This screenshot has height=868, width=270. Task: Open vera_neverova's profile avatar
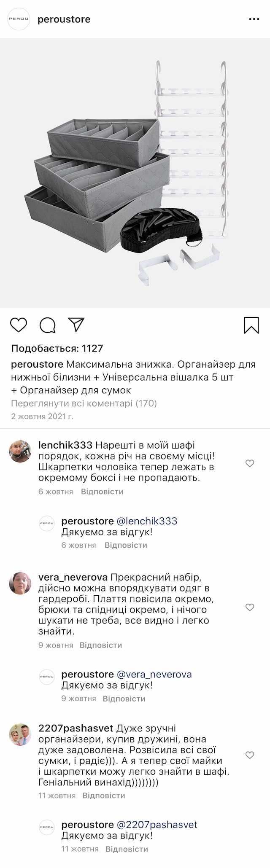click(20, 583)
